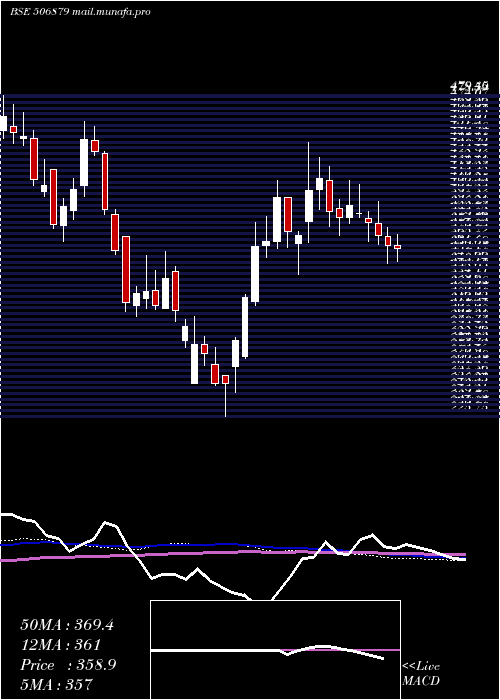Click the 5MA : 357 value
The height and width of the screenshot is (700, 500).
tap(56, 684)
